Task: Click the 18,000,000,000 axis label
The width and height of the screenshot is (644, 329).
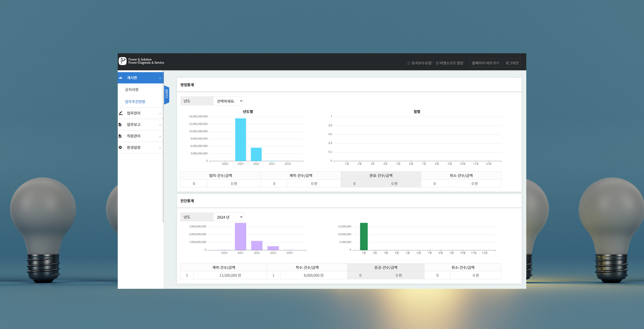Action: pos(198,117)
